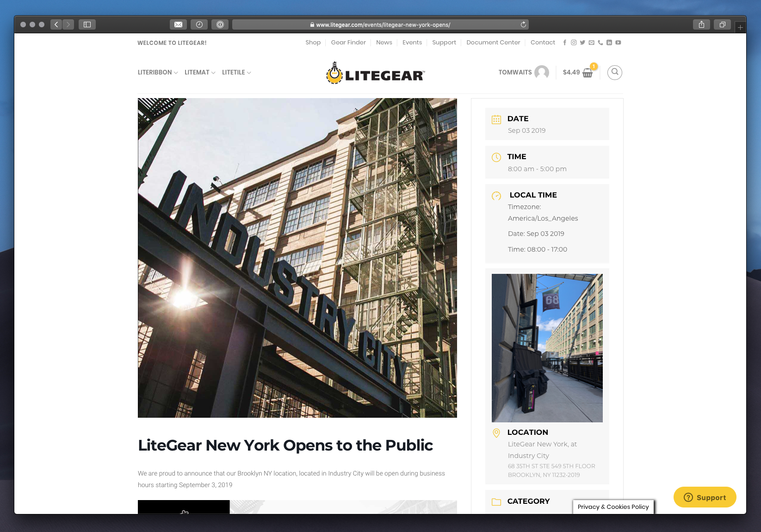Click the Industry City hero image

point(297,258)
